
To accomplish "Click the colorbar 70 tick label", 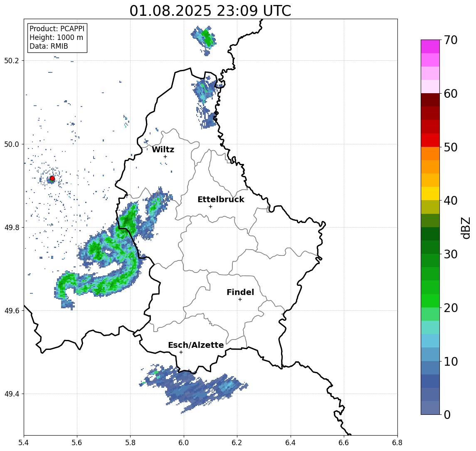I will (x=451, y=40).
